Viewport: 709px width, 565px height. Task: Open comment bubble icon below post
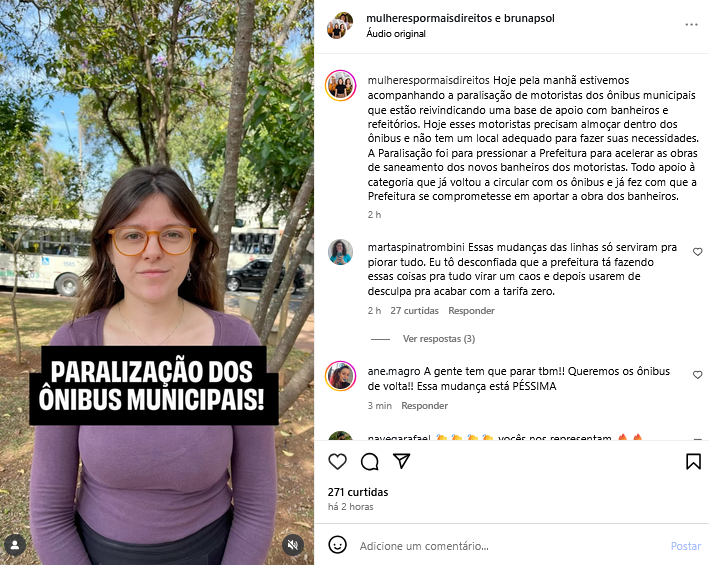(369, 461)
